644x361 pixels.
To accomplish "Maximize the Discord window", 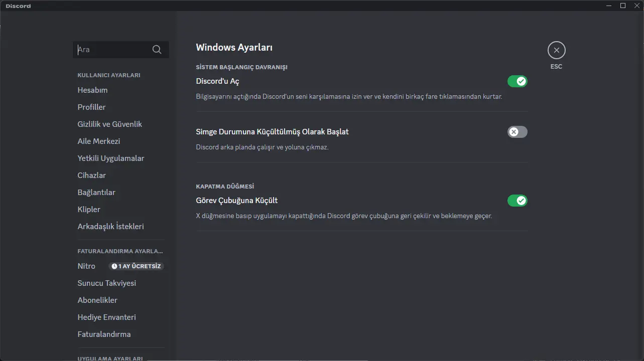I will pyautogui.click(x=623, y=6).
